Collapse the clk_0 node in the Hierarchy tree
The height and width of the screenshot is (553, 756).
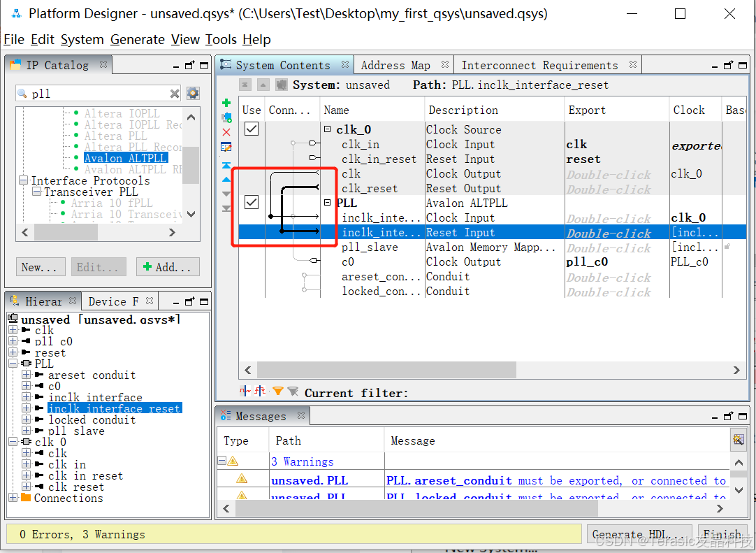[x=13, y=442]
